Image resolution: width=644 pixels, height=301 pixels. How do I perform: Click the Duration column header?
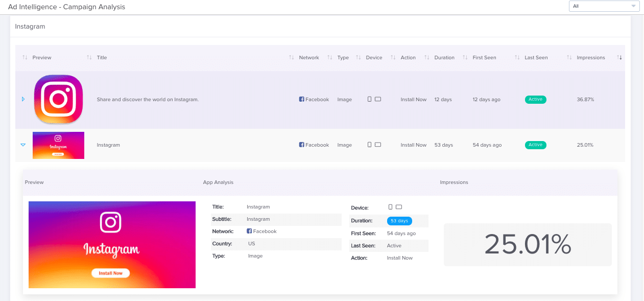coord(444,58)
